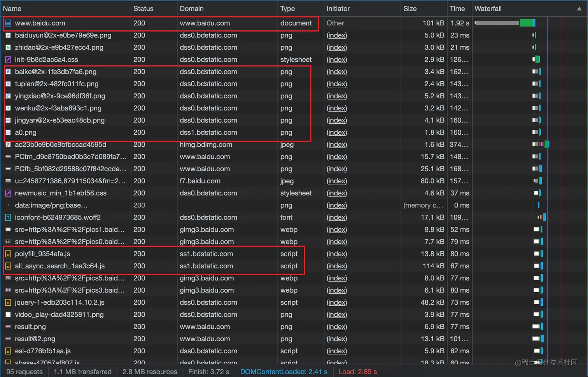Click the image icon for PCtm_d9c8750bed0b3c7d089fa7

pyautogui.click(x=8, y=157)
